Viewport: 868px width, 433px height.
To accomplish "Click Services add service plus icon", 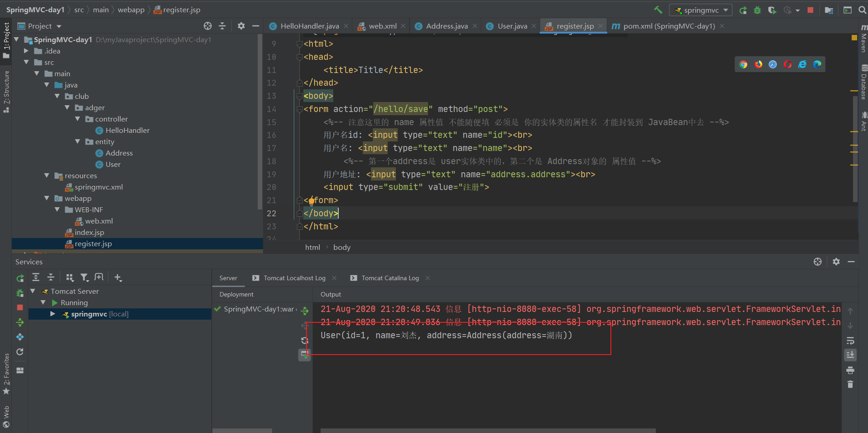I will pyautogui.click(x=118, y=277).
